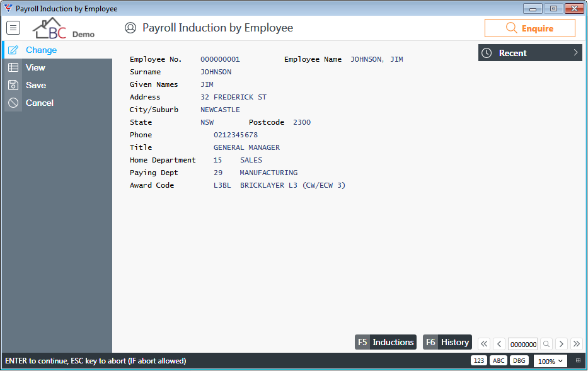Click BRICKLAYER L3 (CW/ECW 3) description
Image resolution: width=588 pixels, height=371 pixels.
[293, 185]
